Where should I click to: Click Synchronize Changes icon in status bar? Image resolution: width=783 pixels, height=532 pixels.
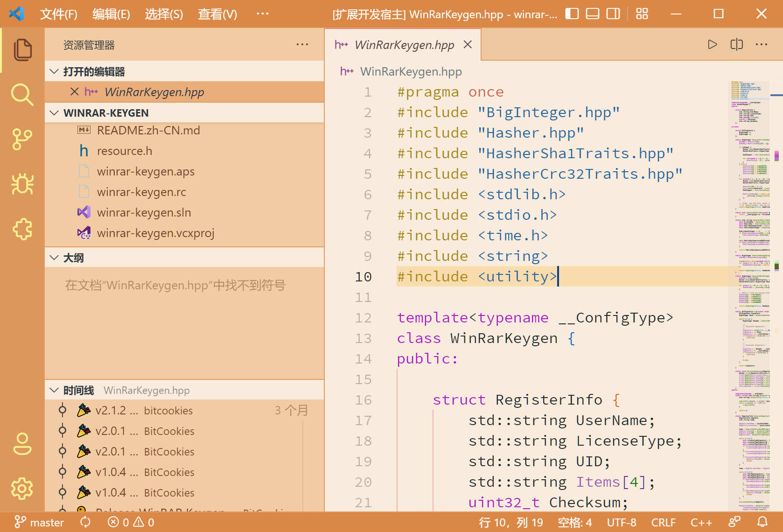(x=85, y=522)
